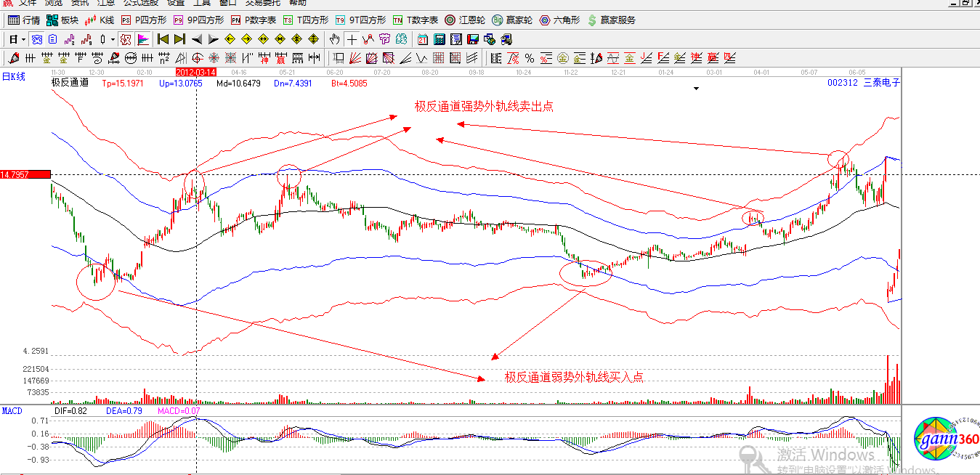Select the percent % drawing tool
This screenshot has width=980, height=475.
(530, 58)
